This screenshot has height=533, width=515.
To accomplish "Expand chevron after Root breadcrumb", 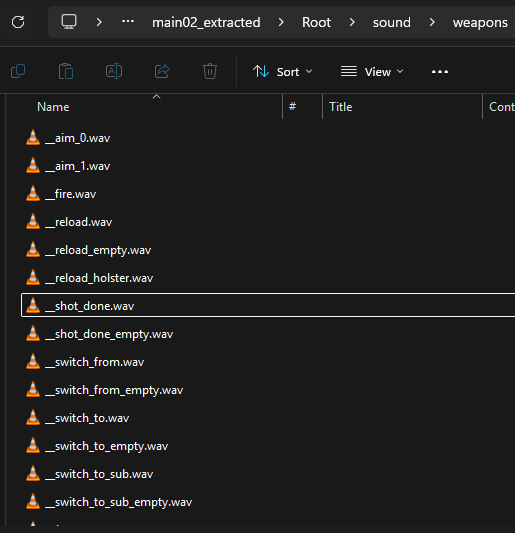I will [352, 22].
